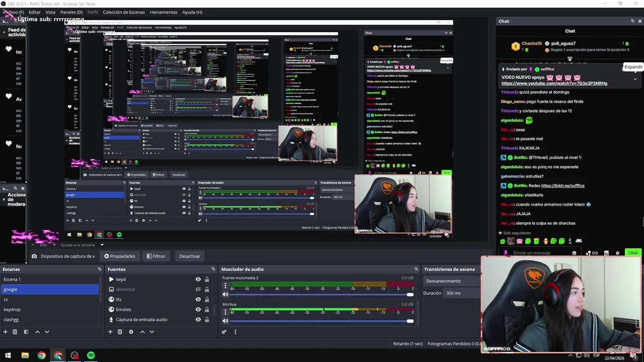Toggle visibility of tts source
This screenshot has width=644, height=362.
[x=198, y=300]
